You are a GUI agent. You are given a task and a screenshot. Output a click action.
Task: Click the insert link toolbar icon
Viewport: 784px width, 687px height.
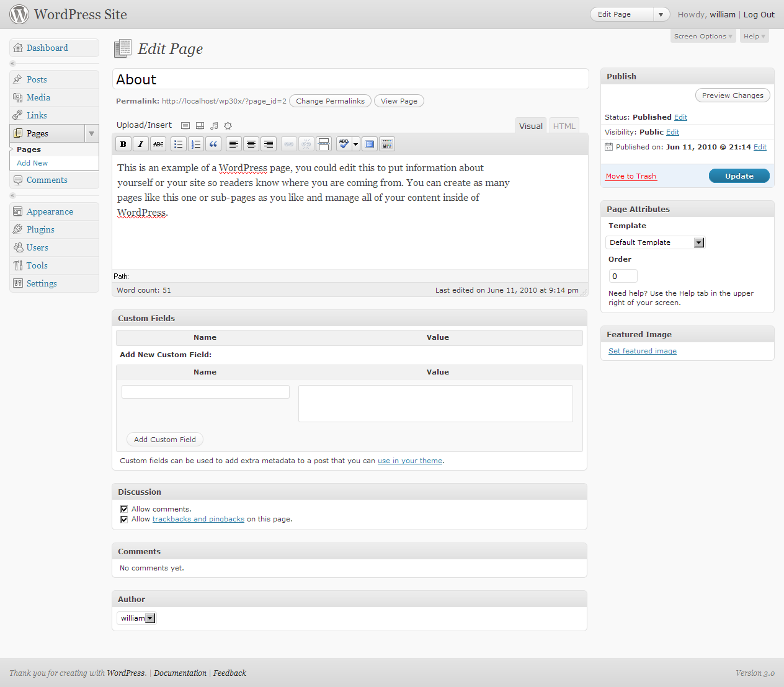289,144
